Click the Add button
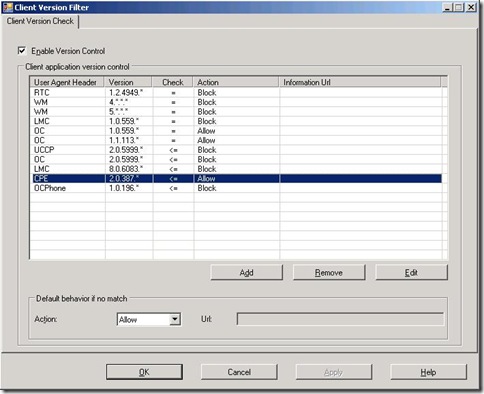The image size is (484, 394). point(247,273)
